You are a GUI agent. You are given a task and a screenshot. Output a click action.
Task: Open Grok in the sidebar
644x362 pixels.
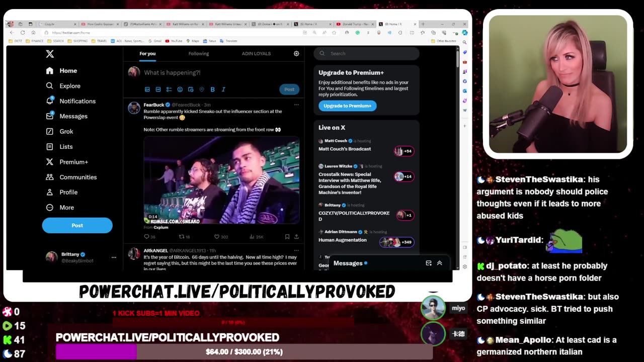(59, 131)
